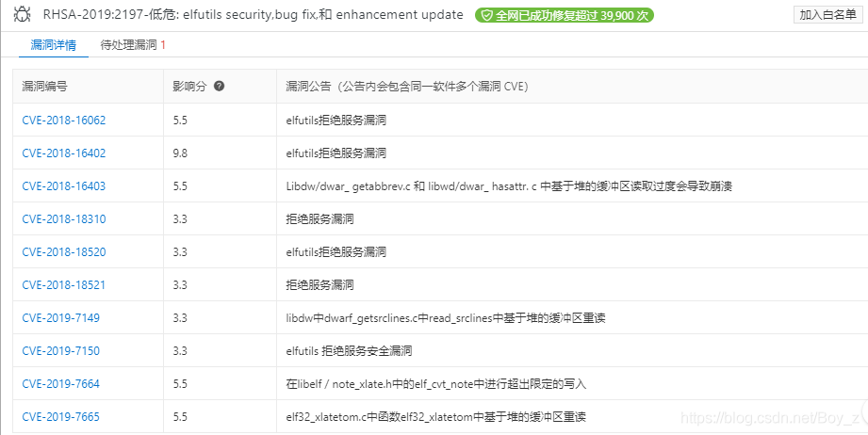Open the CVE-2019-7149 link
868x435 pixels.
(60, 318)
